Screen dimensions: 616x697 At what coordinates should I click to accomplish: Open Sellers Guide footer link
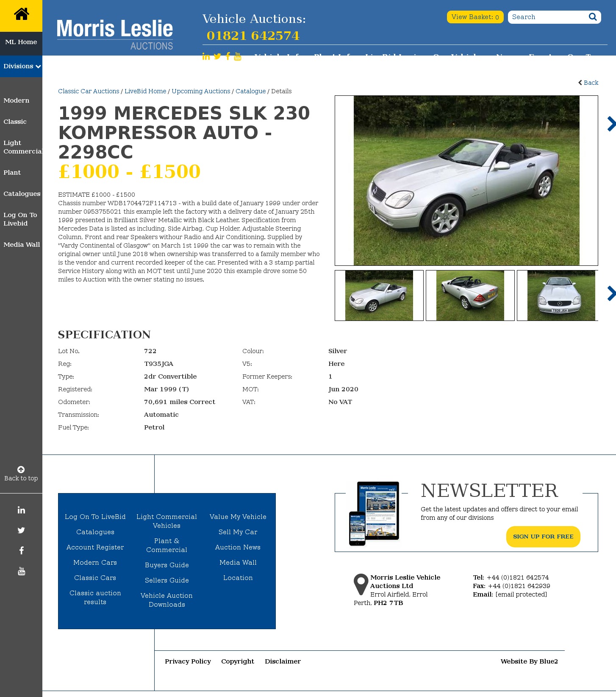(167, 580)
